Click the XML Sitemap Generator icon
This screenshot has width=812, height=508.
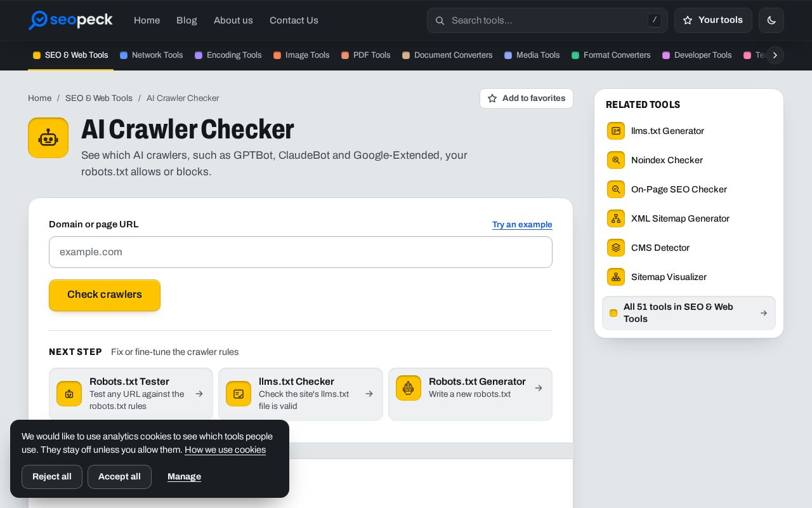coord(616,218)
